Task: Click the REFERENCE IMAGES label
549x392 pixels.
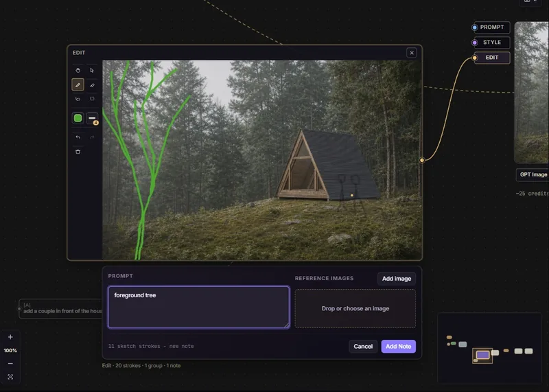Action: 324,278
